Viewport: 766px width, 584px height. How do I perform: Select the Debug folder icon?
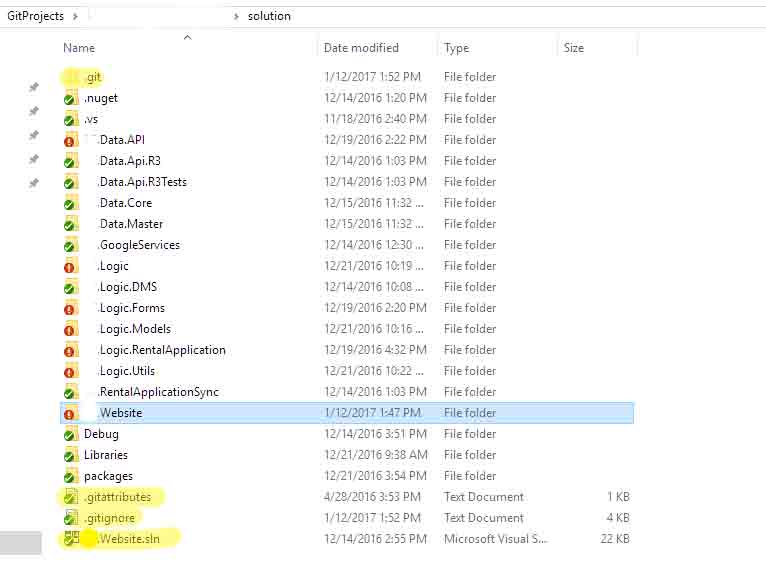[x=71, y=434]
